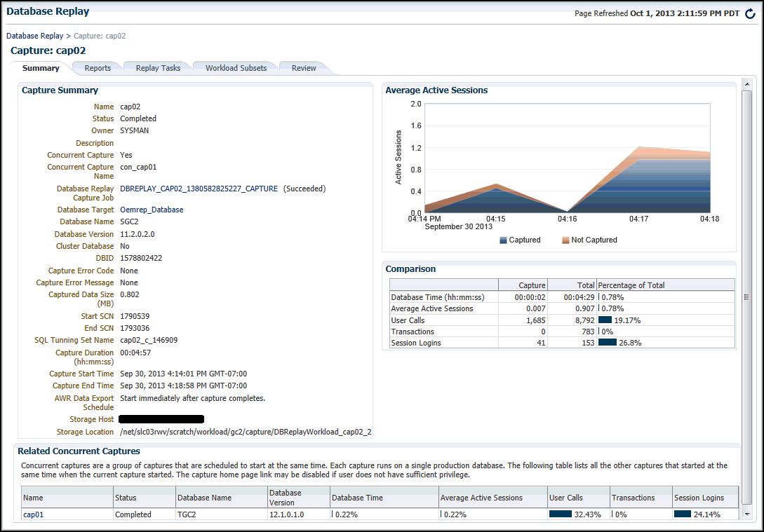This screenshot has width=764, height=532.
Task: Open the Oemrep_Database target link
Action: click(152, 209)
